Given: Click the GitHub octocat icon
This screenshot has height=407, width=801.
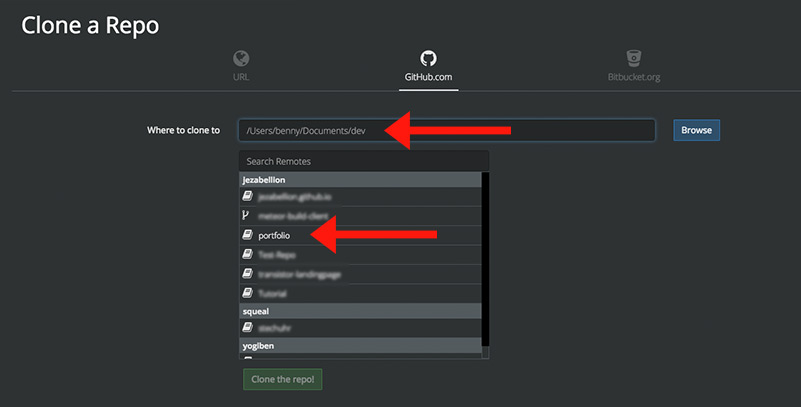Looking at the screenshot, I should click(x=428, y=58).
